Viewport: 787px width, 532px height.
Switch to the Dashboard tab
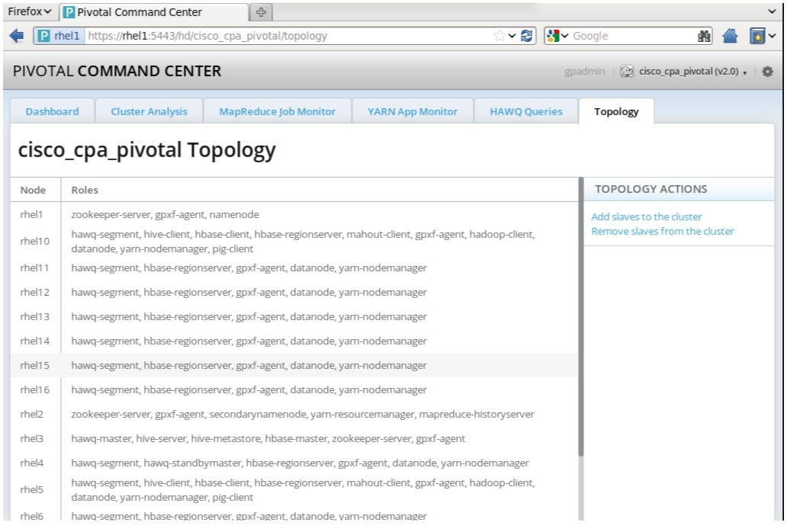tap(52, 111)
